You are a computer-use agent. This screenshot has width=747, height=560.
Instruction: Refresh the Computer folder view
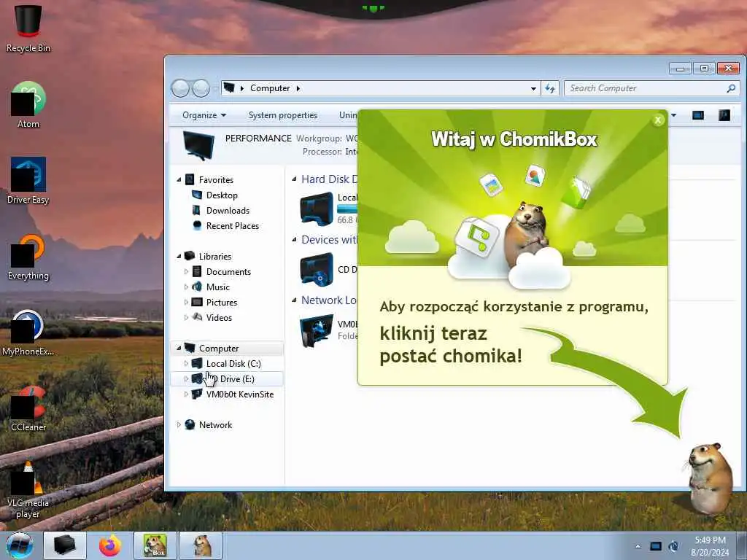(x=550, y=88)
